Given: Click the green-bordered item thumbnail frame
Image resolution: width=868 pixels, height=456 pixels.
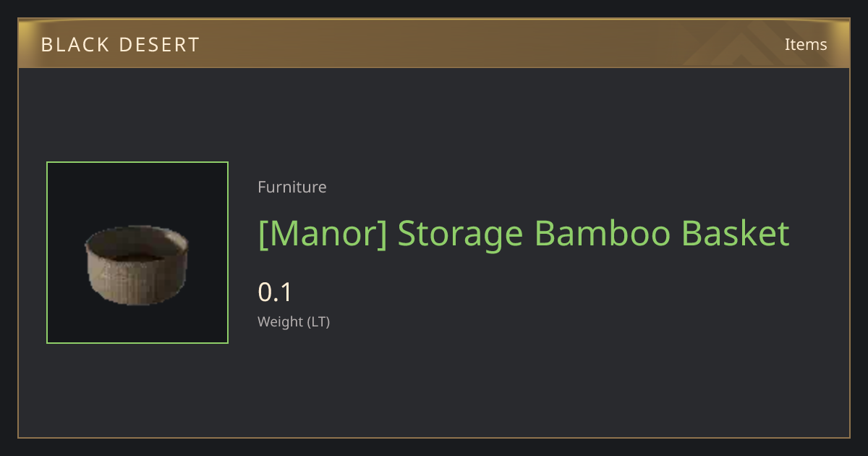Looking at the screenshot, I should (x=137, y=253).
